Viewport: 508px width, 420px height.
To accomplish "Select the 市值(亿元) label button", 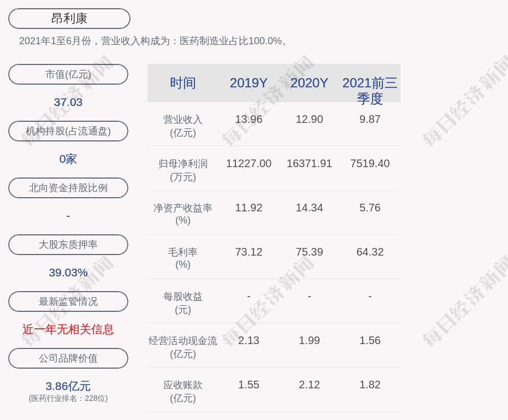I will tap(68, 74).
